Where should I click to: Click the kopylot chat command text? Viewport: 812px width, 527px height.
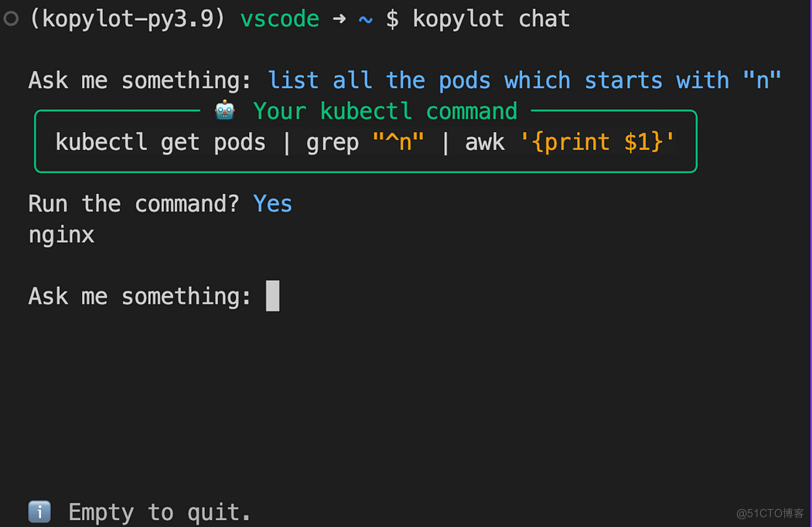tap(491, 19)
